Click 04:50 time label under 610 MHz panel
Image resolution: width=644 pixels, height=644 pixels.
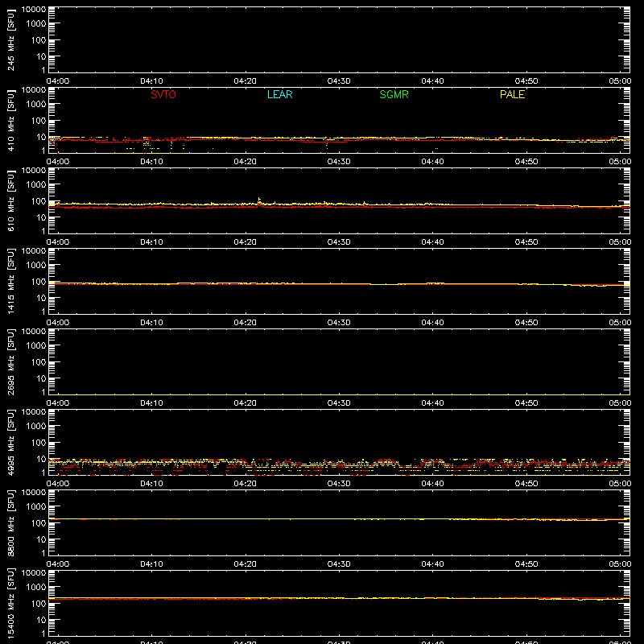(x=526, y=242)
